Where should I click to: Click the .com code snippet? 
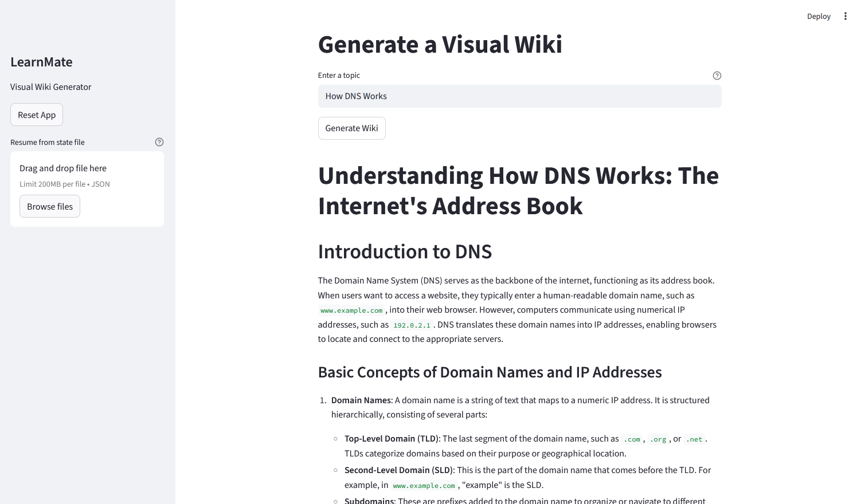click(632, 439)
